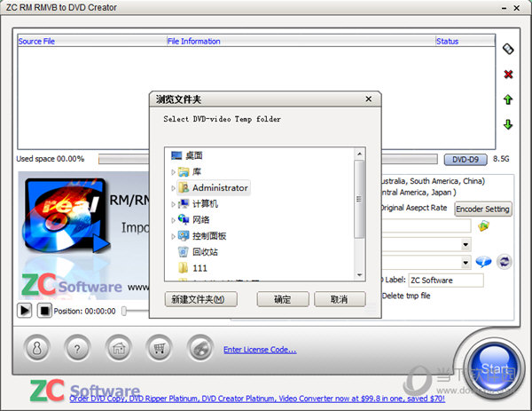Select the 网络 network item

[x=201, y=220]
